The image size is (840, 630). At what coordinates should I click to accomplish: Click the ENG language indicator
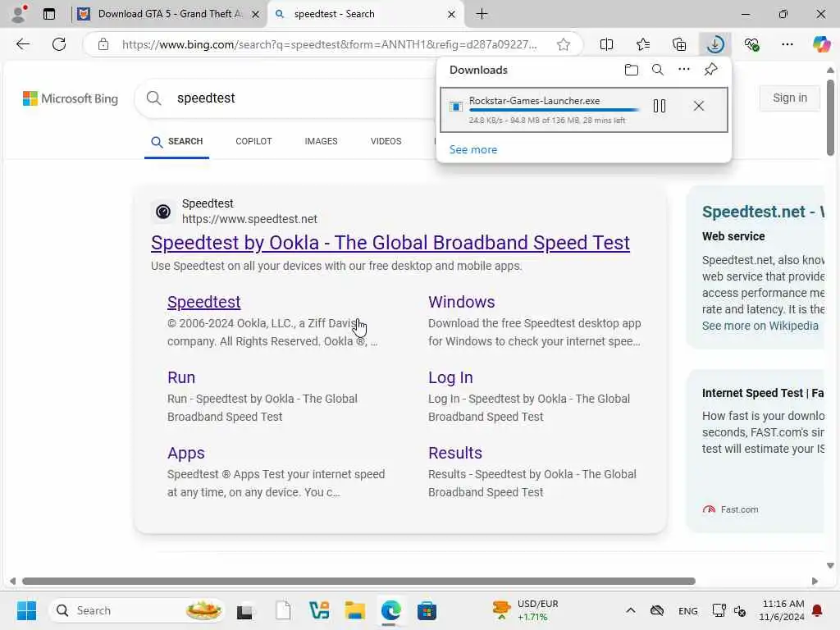click(x=688, y=611)
